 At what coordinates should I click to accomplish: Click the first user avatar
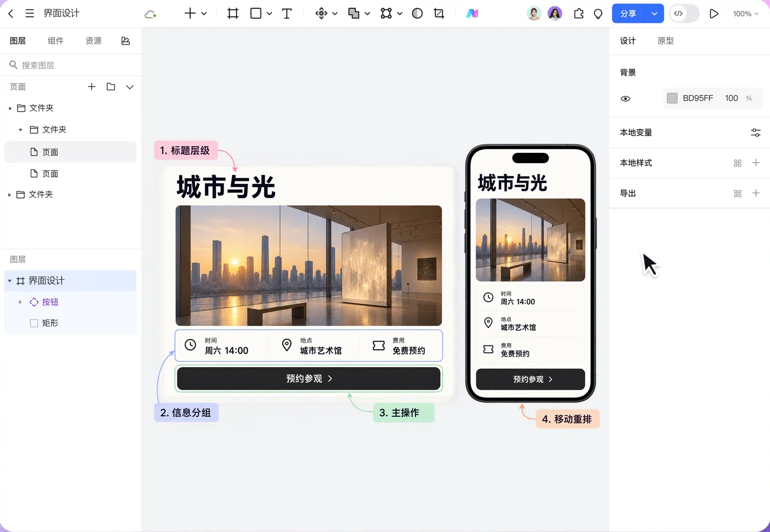coord(534,14)
